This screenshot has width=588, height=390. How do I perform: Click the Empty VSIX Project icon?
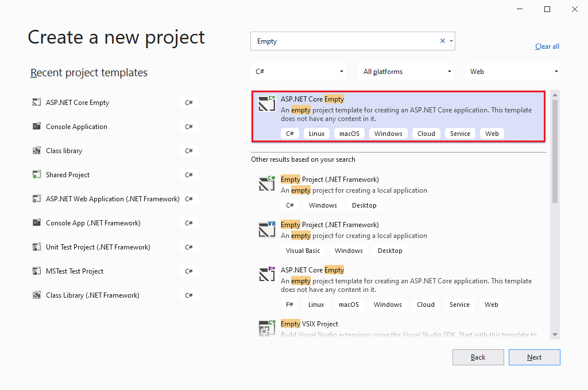266,328
